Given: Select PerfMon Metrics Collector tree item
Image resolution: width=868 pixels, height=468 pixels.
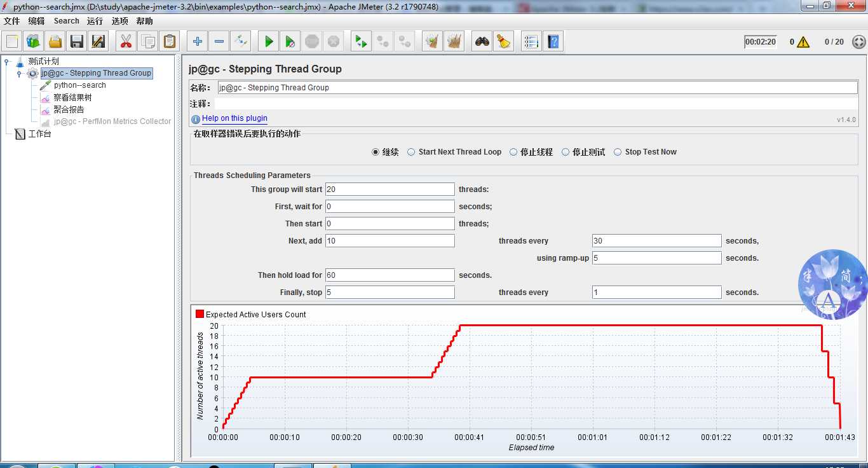Looking at the screenshot, I should click(112, 121).
